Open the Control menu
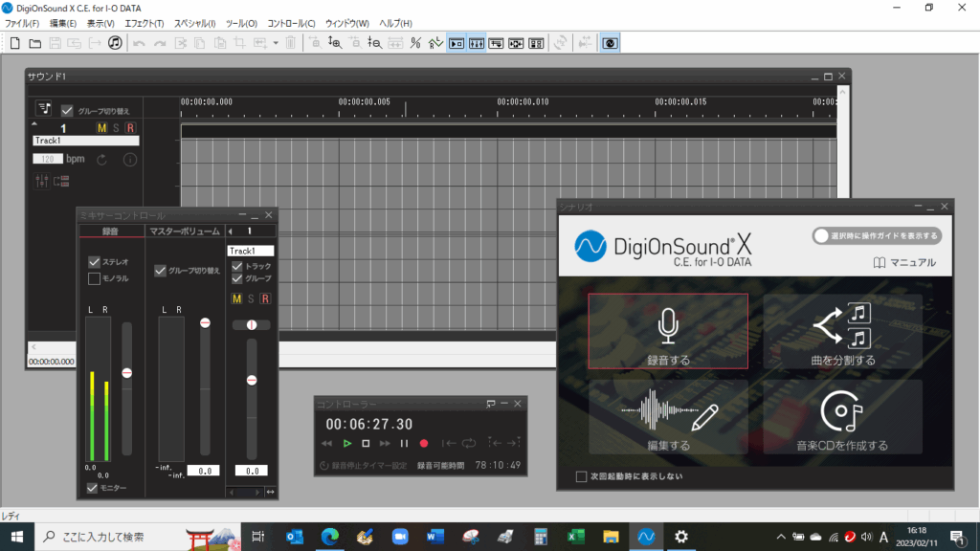 pos(291,24)
